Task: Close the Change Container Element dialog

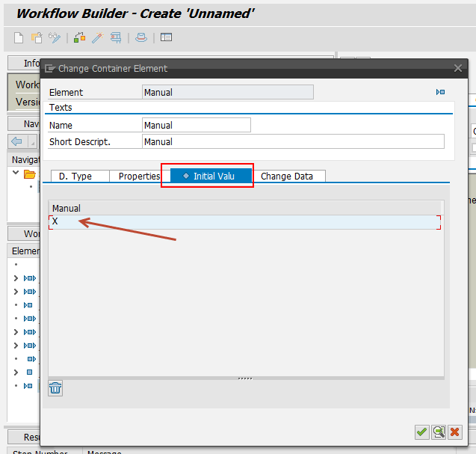Action: tap(458, 68)
